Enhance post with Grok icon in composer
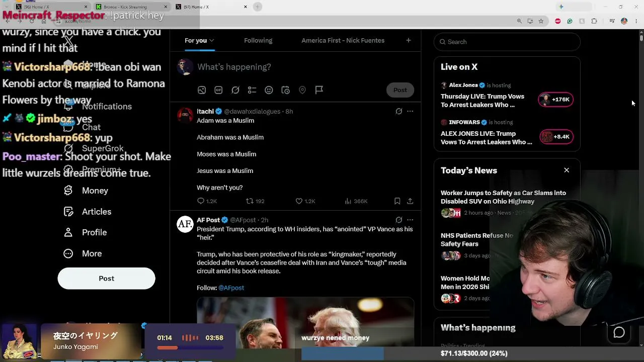 [x=235, y=90]
